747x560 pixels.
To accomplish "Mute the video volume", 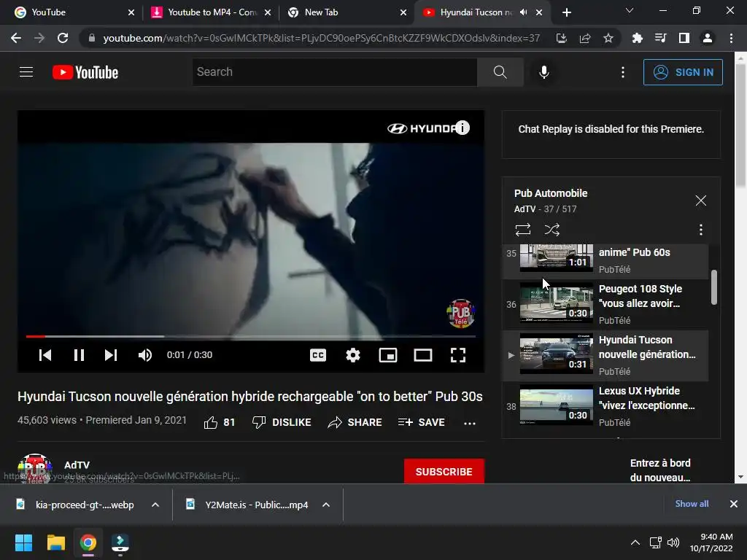I will coord(145,355).
